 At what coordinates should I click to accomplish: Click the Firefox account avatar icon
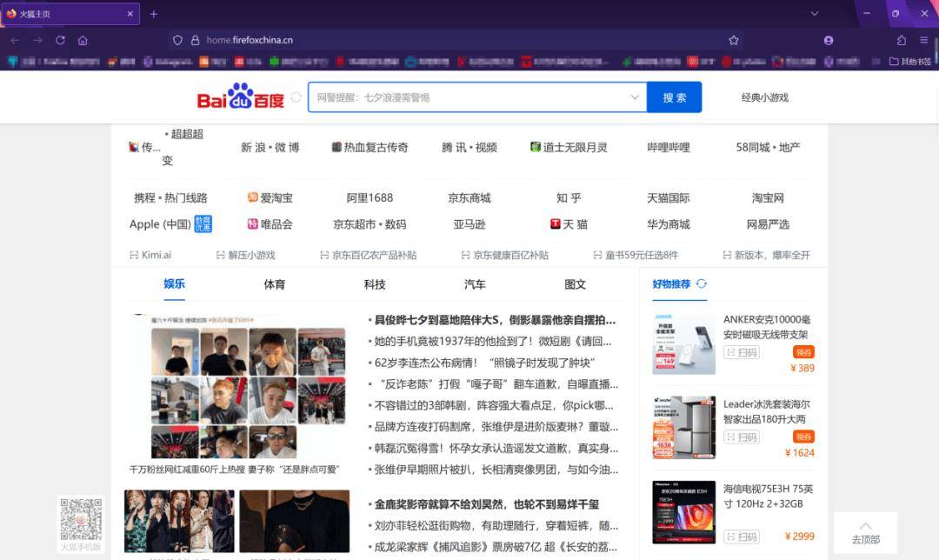[829, 40]
